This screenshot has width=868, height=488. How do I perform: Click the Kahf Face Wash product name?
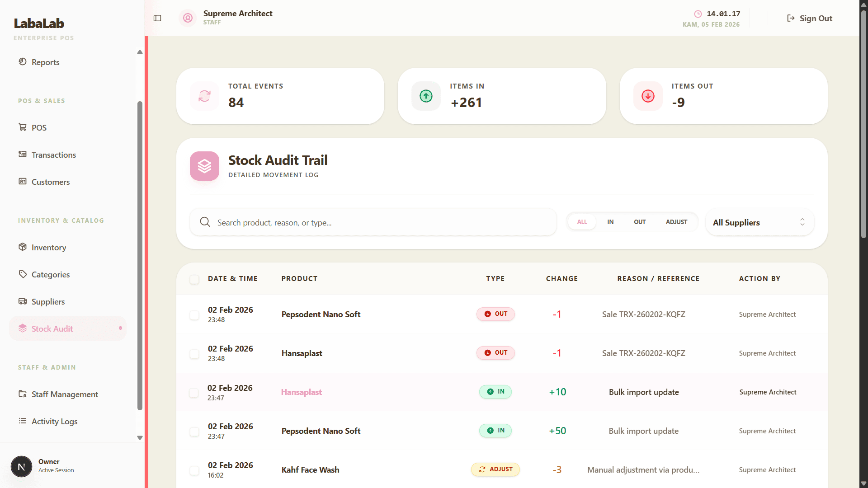click(310, 469)
